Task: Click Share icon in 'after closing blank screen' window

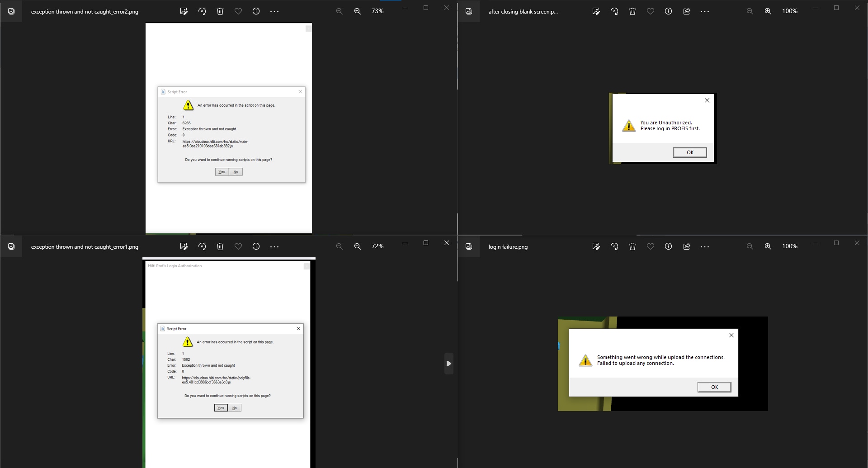Action: click(686, 11)
